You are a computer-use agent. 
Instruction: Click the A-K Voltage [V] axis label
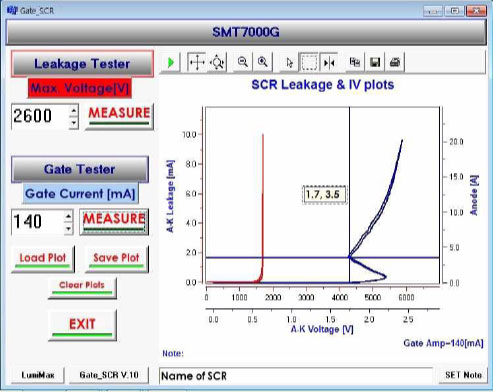(x=322, y=329)
